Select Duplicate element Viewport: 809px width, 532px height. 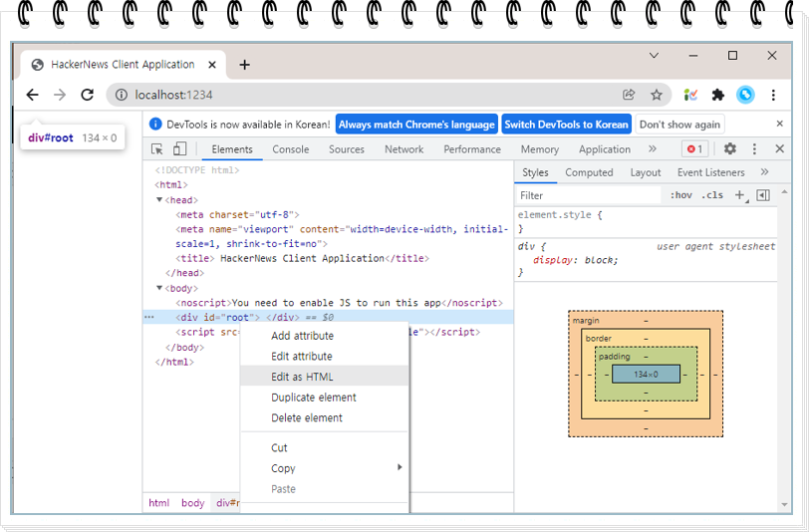pyautogui.click(x=325, y=398)
